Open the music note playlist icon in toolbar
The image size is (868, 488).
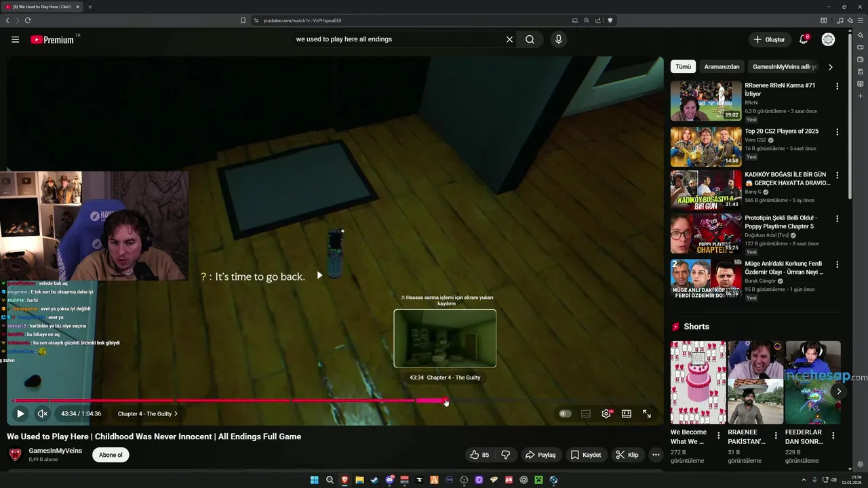(840, 20)
